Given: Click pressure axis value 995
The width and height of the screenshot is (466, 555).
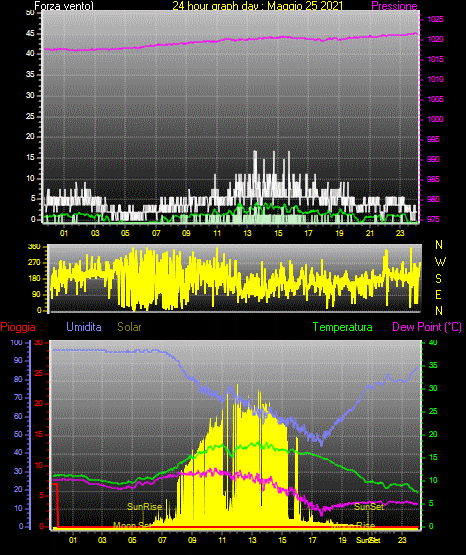Looking at the screenshot, I should pyautogui.click(x=433, y=139).
